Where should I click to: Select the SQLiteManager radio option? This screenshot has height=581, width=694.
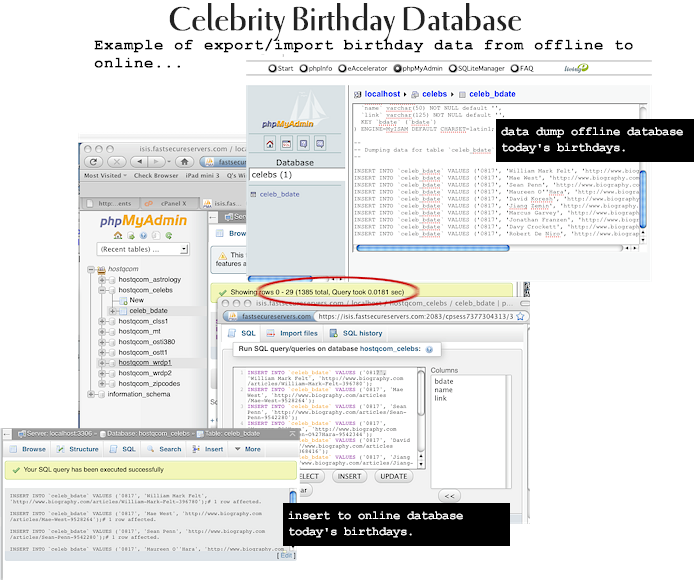point(453,68)
